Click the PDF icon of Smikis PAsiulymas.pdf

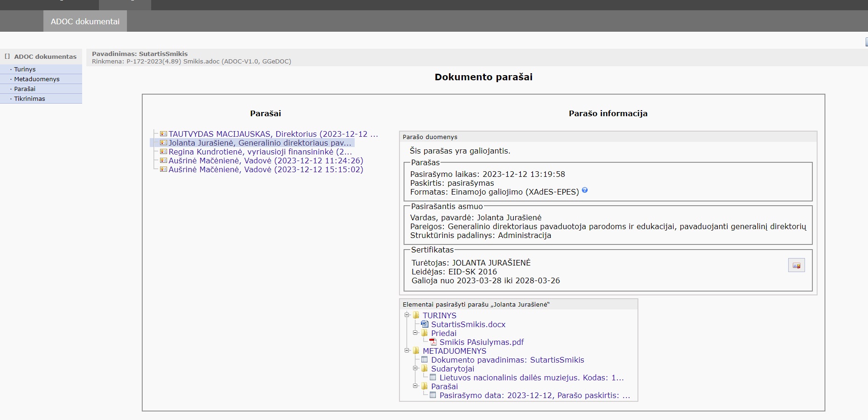433,342
